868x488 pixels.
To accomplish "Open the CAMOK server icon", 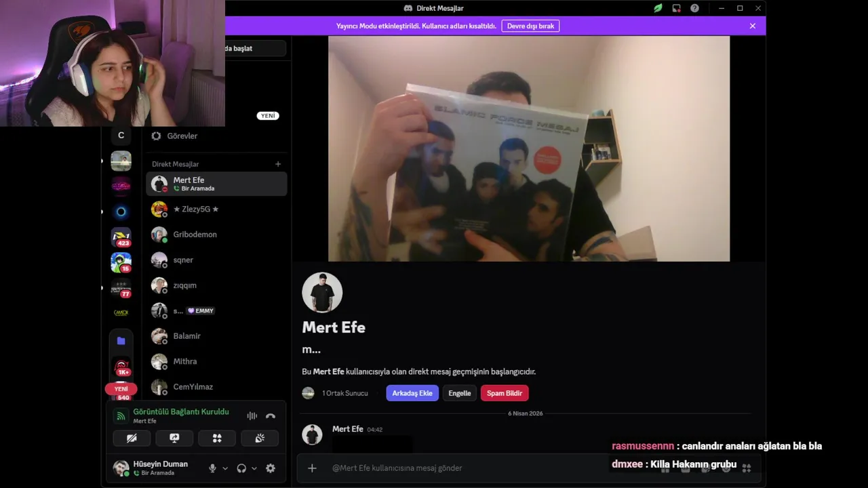I will 121,312.
